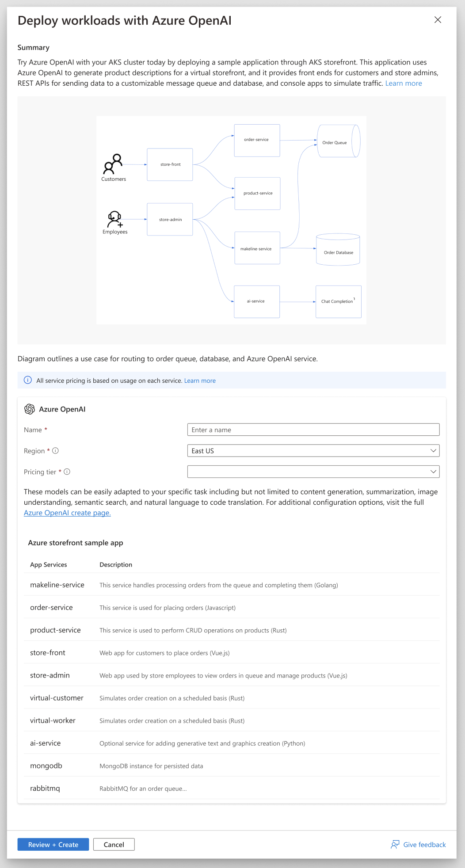Select the order-service table row name
The width and height of the screenshot is (465, 868).
(51, 607)
